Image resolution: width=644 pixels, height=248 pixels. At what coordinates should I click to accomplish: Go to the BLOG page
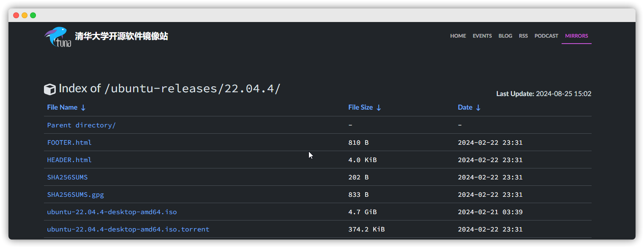[505, 36]
